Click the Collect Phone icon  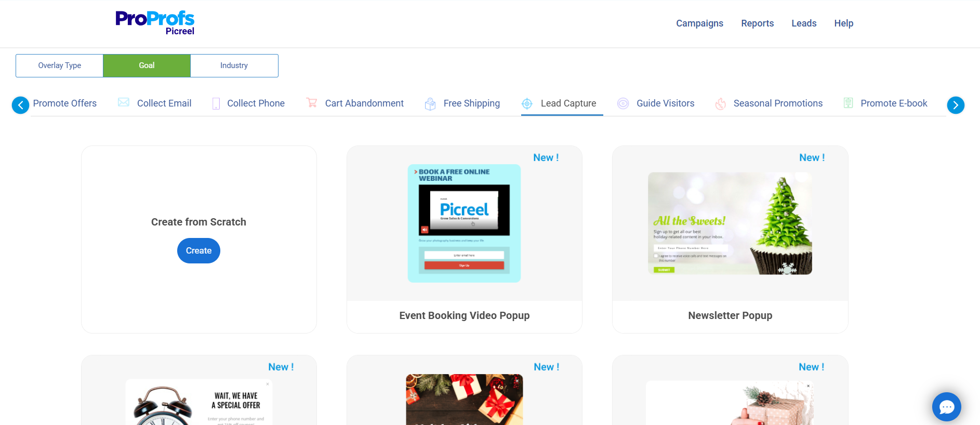216,104
